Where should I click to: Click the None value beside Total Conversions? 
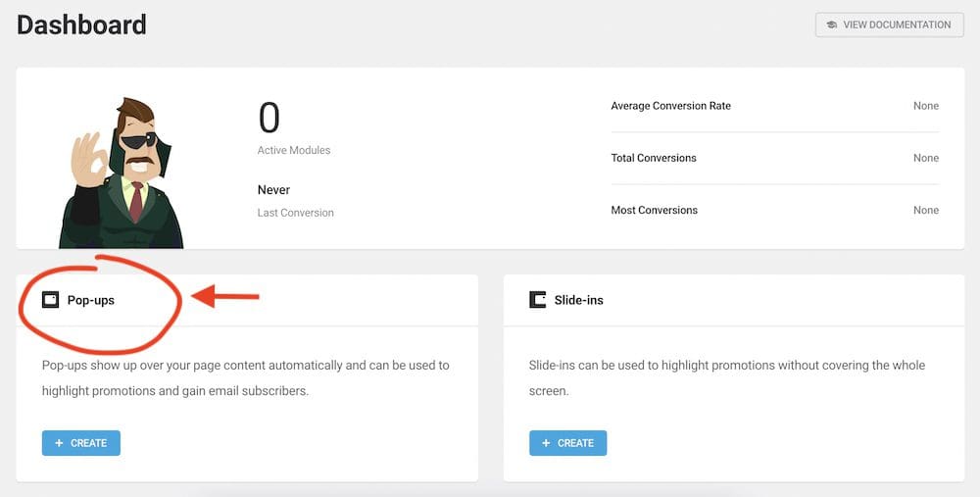(925, 158)
